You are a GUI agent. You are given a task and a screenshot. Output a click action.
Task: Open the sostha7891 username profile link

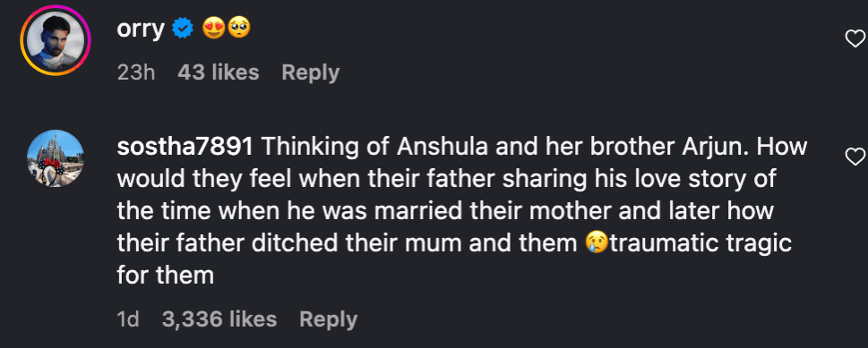pos(185,147)
